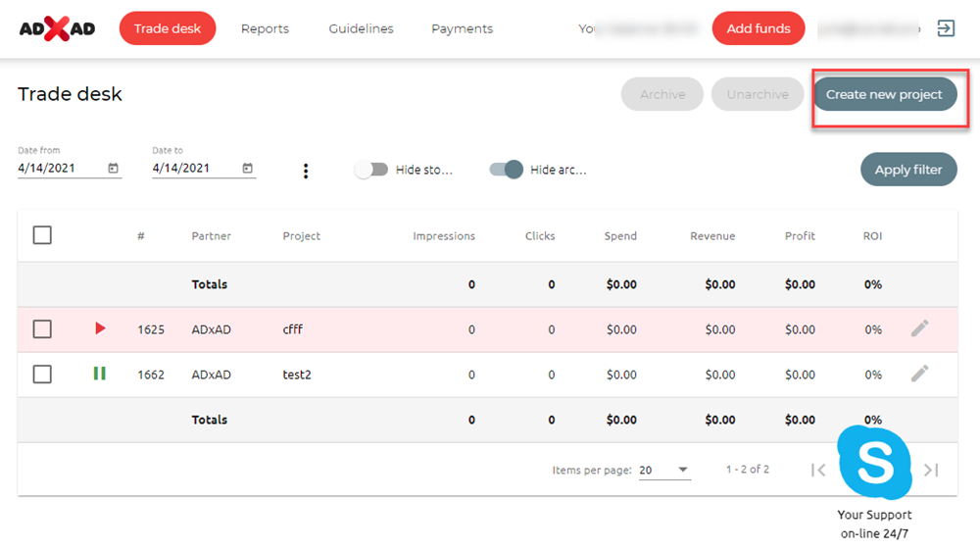The height and width of the screenshot is (550, 980).
Task: Expand the Items per page dropdown
Action: [x=682, y=471]
